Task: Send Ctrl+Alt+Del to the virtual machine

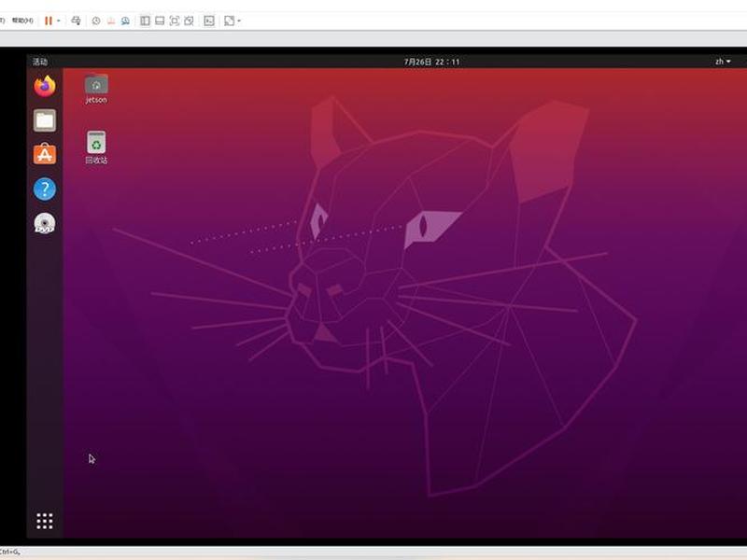Action: (76, 21)
